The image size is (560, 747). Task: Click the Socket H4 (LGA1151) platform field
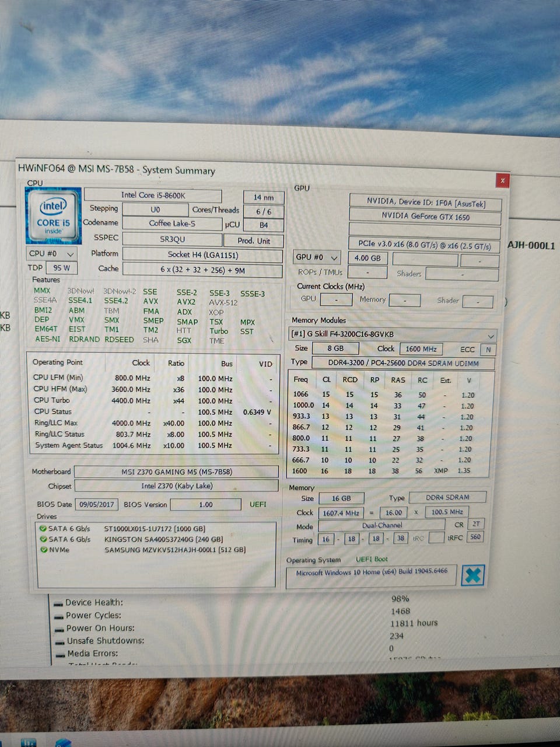[x=202, y=254]
